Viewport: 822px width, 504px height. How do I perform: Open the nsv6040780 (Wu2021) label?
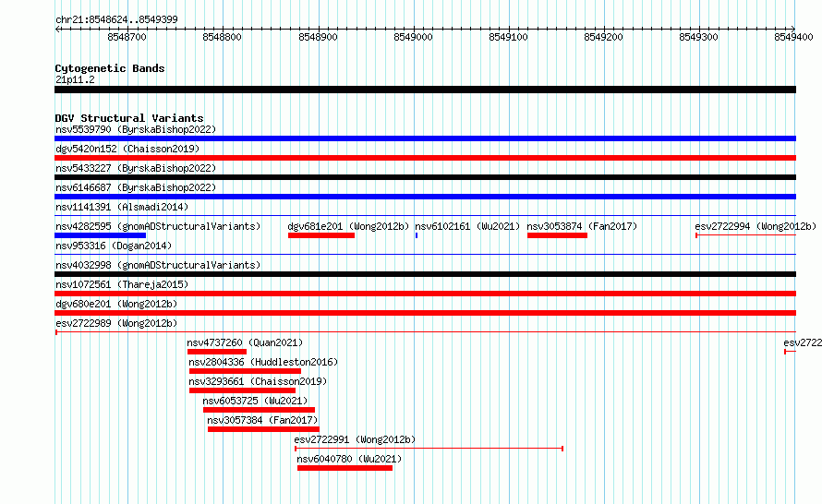pos(349,459)
